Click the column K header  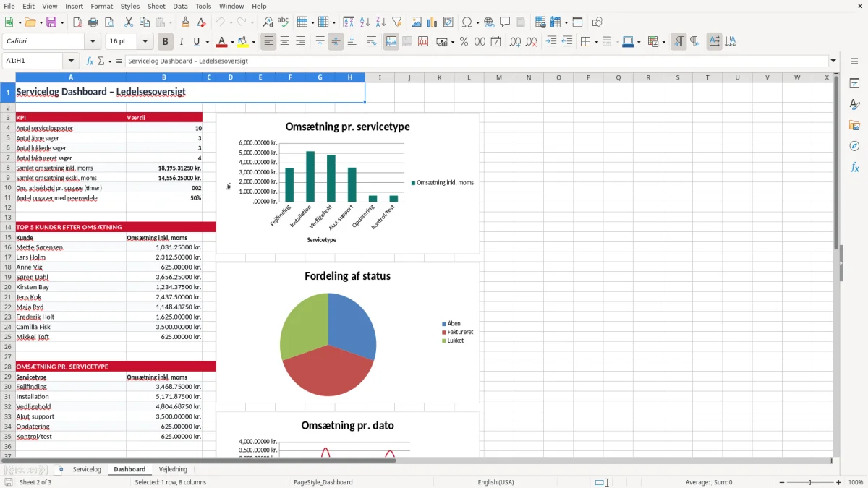(439, 77)
